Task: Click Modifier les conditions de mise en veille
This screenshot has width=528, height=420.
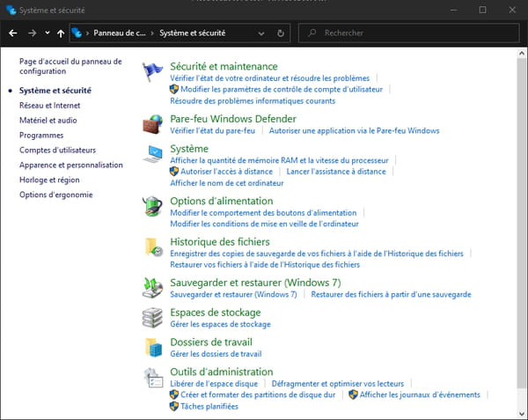Action: 264,224
